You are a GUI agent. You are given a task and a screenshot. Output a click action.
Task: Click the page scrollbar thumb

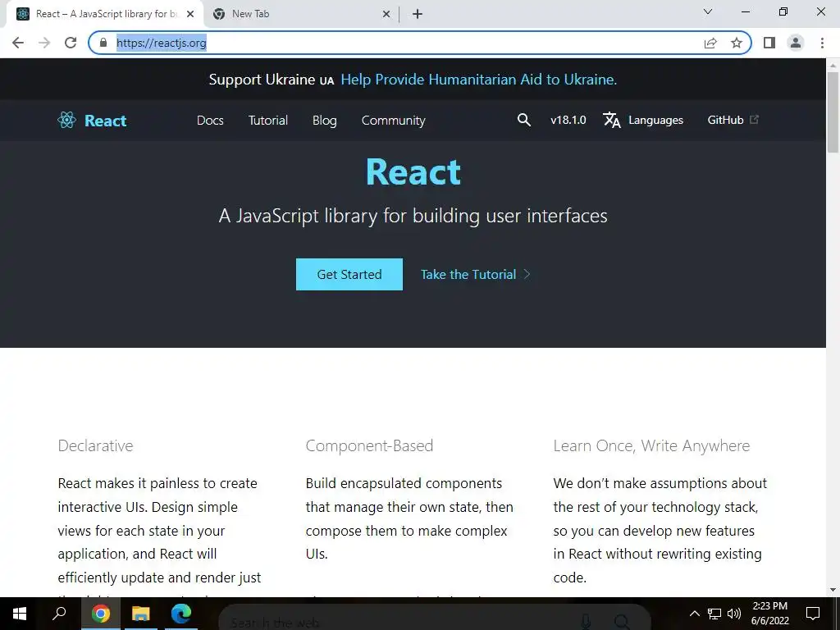[x=833, y=112]
